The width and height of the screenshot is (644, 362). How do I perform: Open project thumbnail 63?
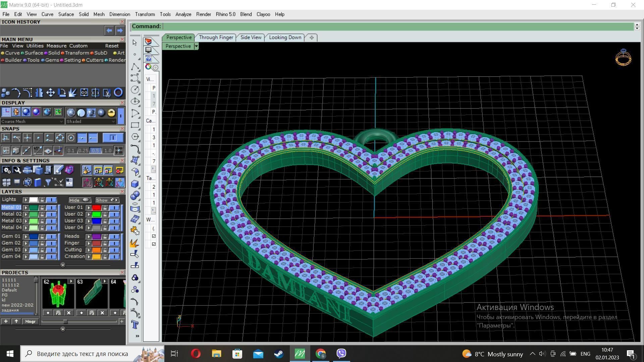(92, 294)
